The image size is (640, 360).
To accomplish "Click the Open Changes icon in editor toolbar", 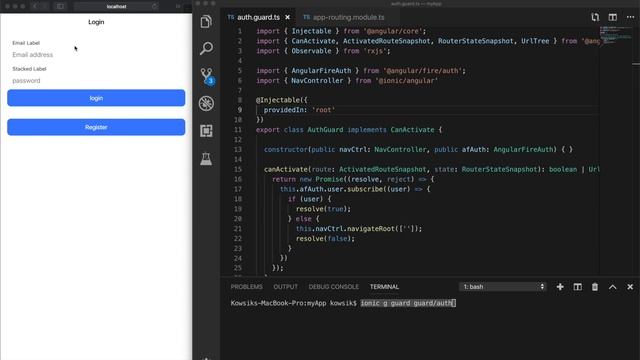I will (x=595, y=17).
